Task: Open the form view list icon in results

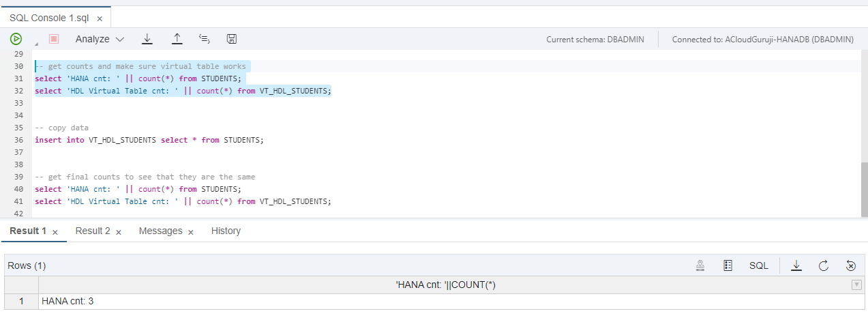Action: (x=728, y=265)
